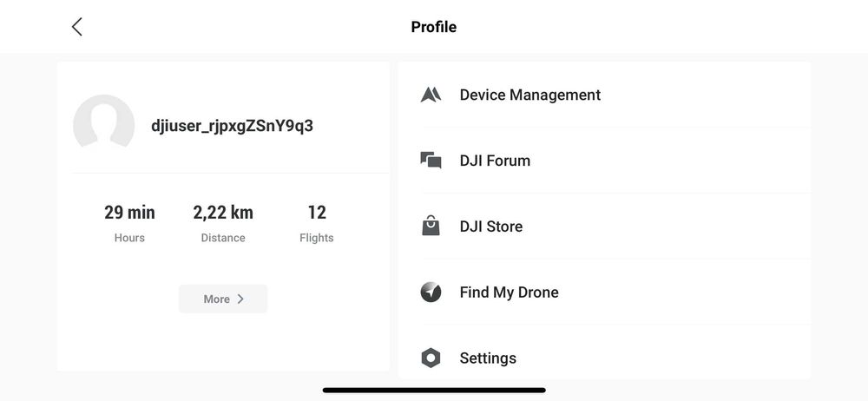
Task: Tap the DJI Forum chat icon
Action: tap(431, 161)
